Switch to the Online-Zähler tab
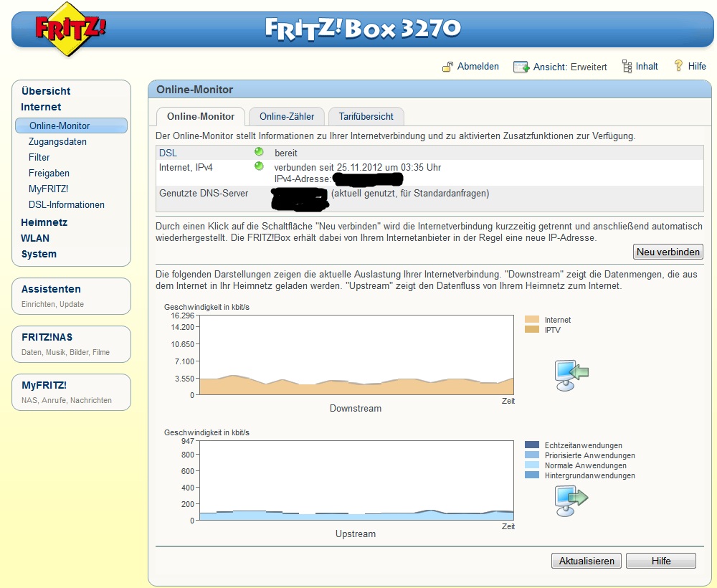 tap(287, 117)
